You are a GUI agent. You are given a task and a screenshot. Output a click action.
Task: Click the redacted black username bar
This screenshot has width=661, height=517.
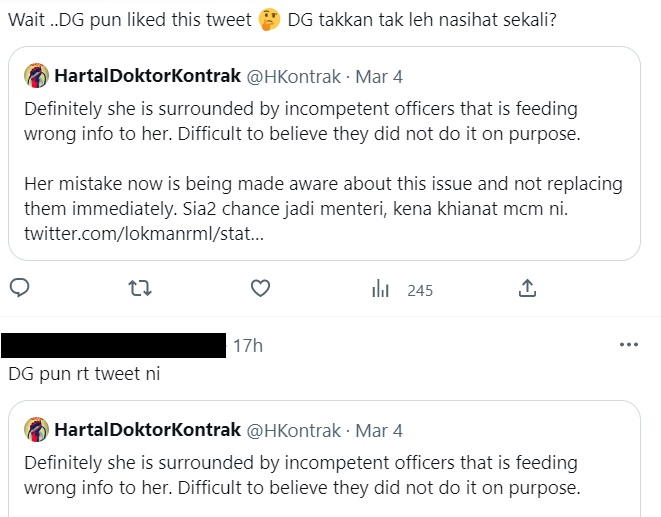113,346
